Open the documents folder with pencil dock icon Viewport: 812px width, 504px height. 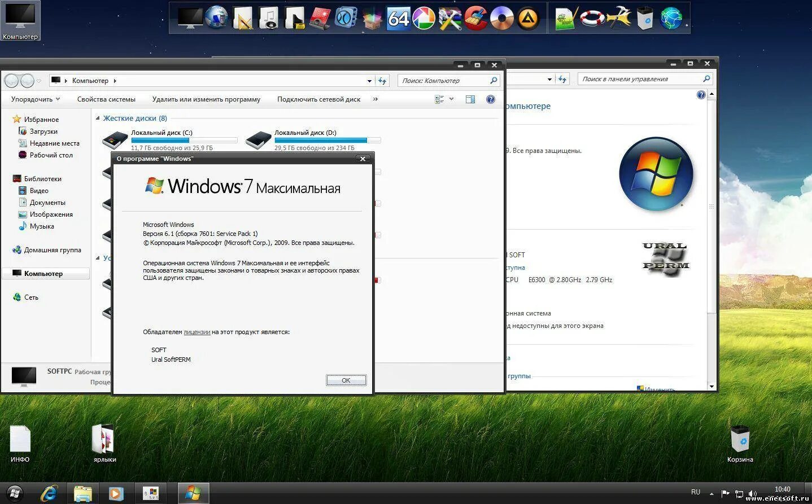243,18
